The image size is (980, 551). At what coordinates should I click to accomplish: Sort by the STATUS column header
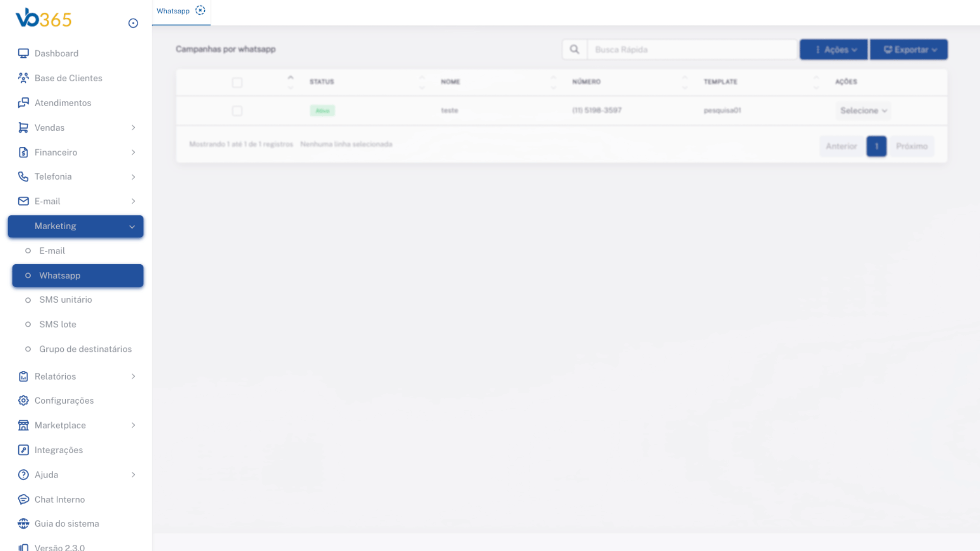322,82
